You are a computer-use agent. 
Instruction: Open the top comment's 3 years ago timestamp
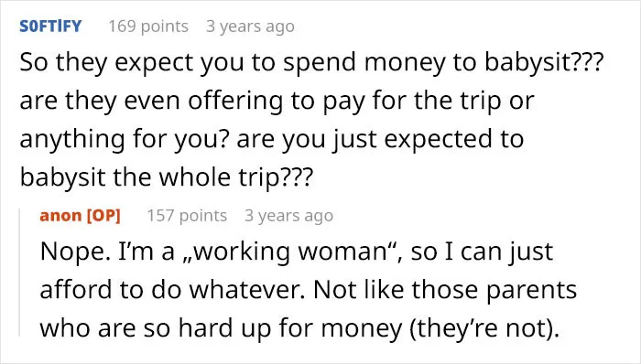coord(250,27)
